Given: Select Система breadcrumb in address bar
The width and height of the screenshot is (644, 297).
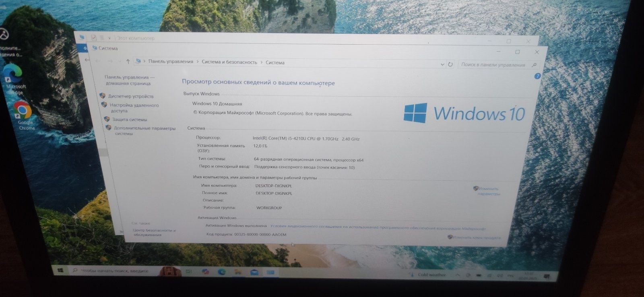Looking at the screenshot, I should tap(275, 62).
